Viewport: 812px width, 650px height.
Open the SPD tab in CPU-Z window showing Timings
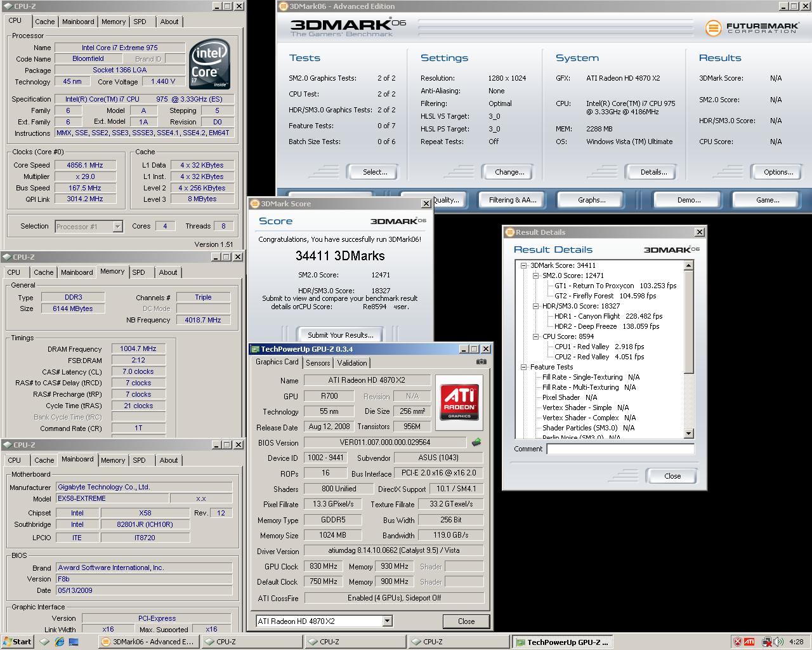click(x=139, y=272)
